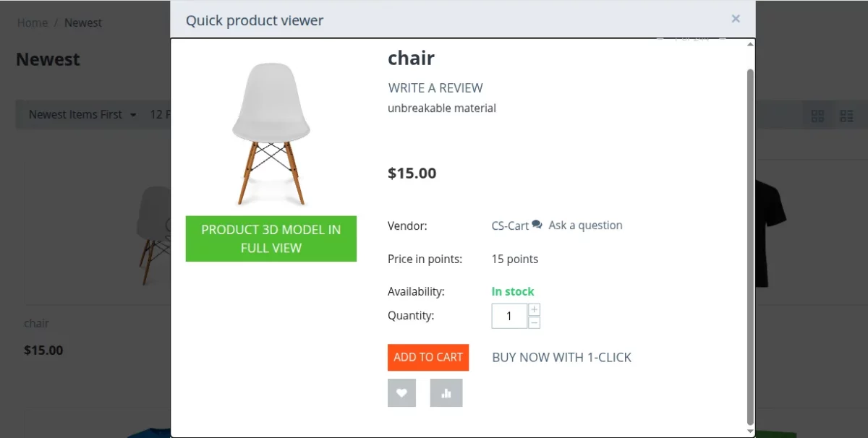Click ADD TO CART
868x438 pixels.
(427, 356)
